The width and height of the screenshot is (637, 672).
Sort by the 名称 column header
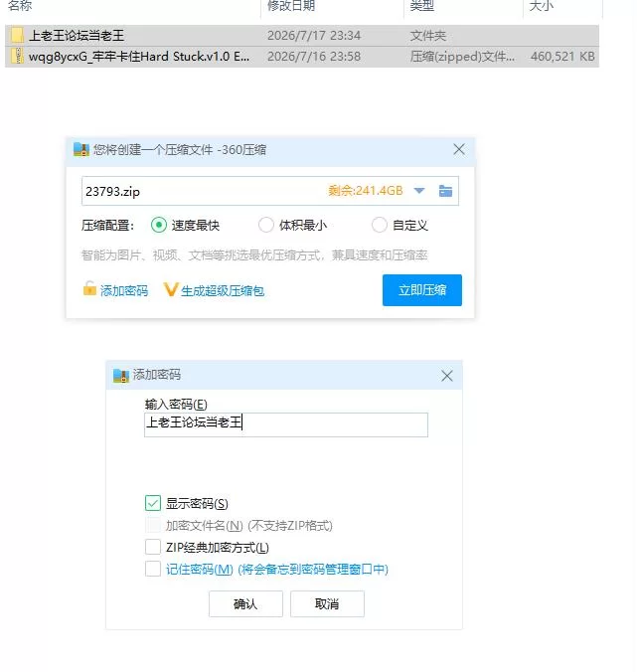pyautogui.click(x=20, y=6)
